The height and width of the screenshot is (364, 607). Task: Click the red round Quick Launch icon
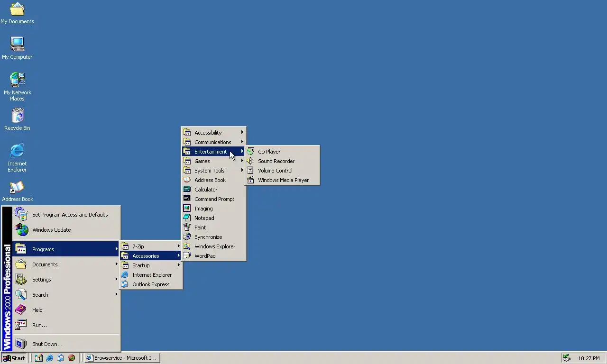pos(72,358)
